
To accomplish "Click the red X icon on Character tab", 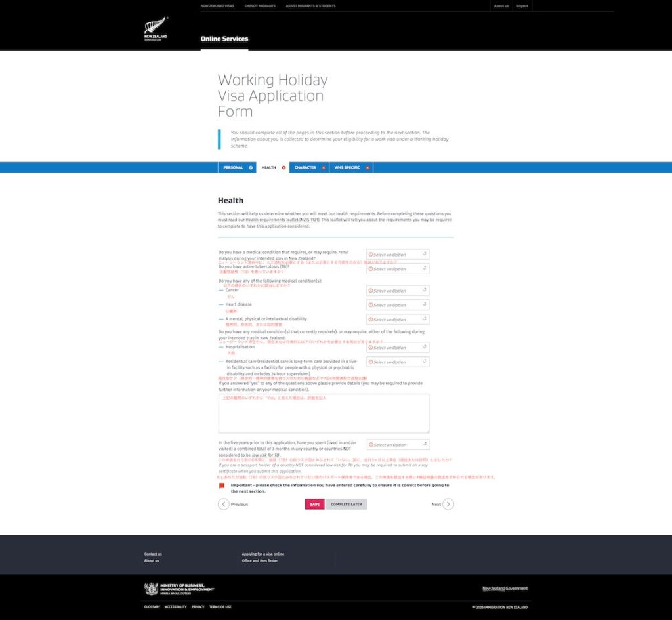I will [x=324, y=168].
